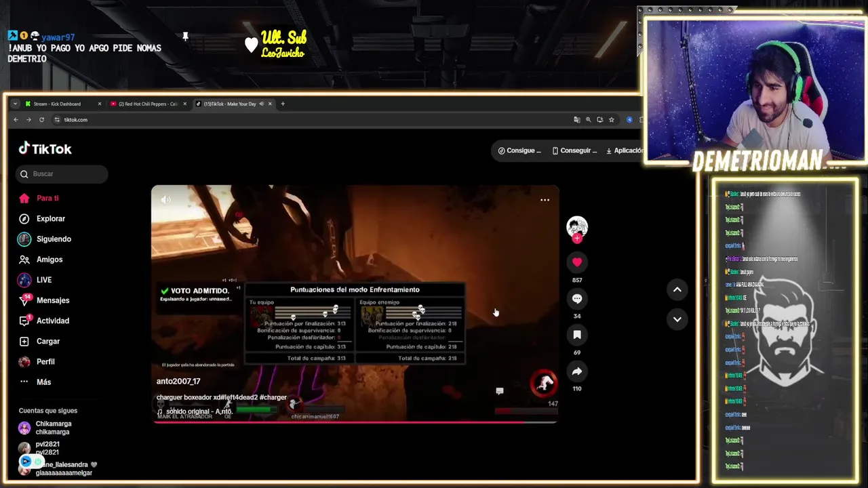This screenshot has width=868, height=488.
Task: Open sonido original - A,ntö. sound link
Action: pos(195,411)
